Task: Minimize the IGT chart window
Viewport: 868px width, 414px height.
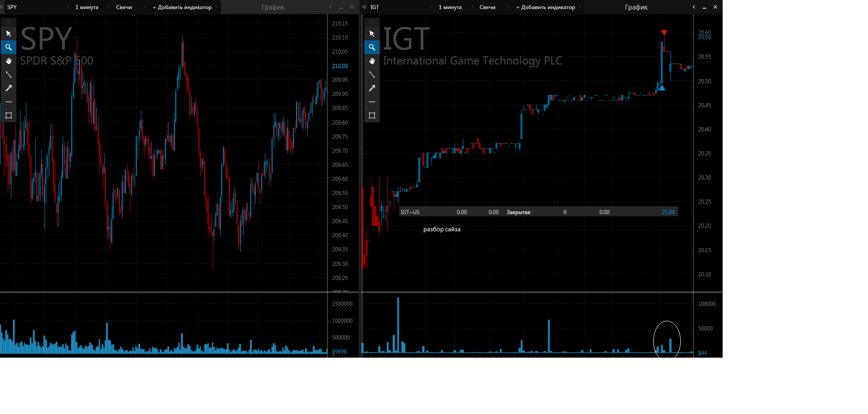Action: (704, 7)
